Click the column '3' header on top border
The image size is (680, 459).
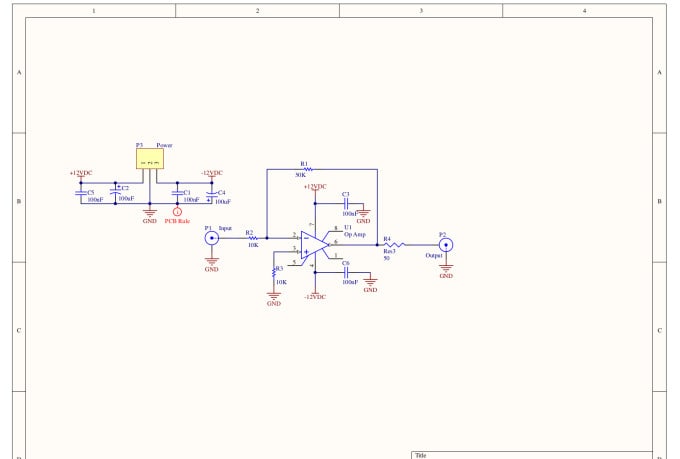(x=421, y=11)
